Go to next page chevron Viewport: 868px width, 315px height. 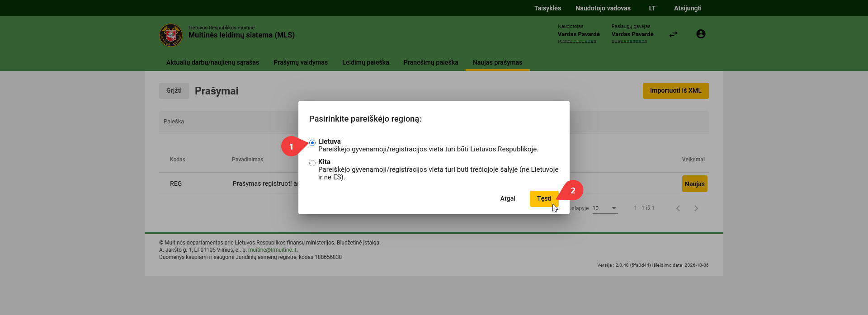696,208
